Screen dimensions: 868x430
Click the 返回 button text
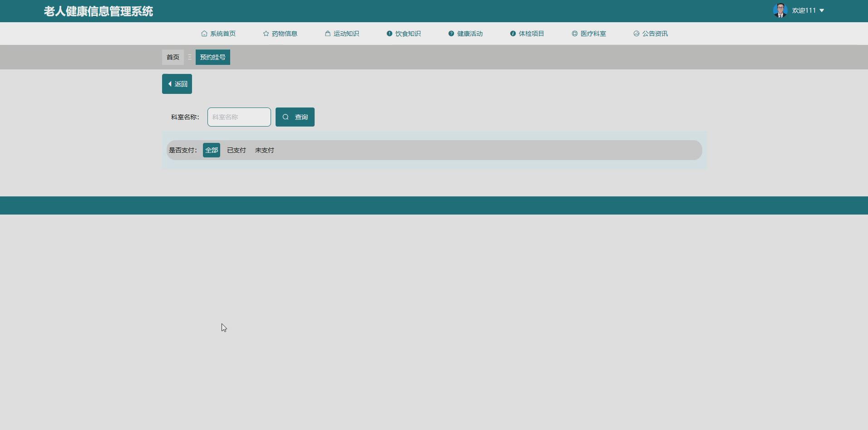point(181,84)
